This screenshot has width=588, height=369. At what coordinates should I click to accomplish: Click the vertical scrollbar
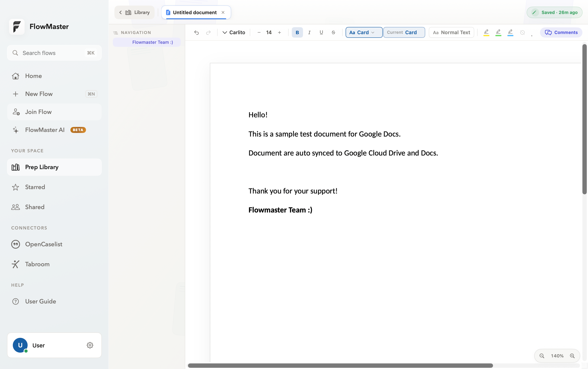(x=584, y=119)
